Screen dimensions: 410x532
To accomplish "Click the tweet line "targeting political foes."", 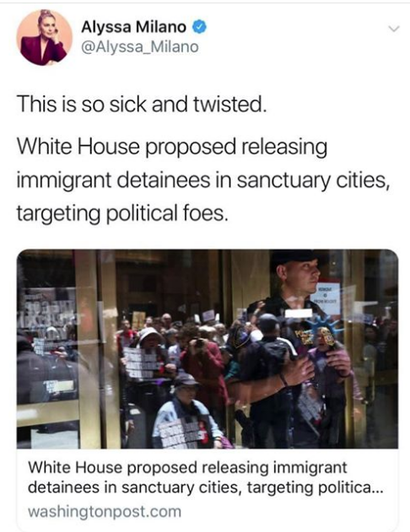I will (x=121, y=214).
